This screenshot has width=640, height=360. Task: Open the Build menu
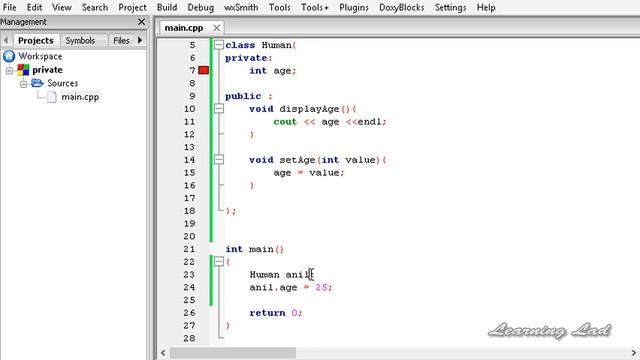(x=167, y=7)
